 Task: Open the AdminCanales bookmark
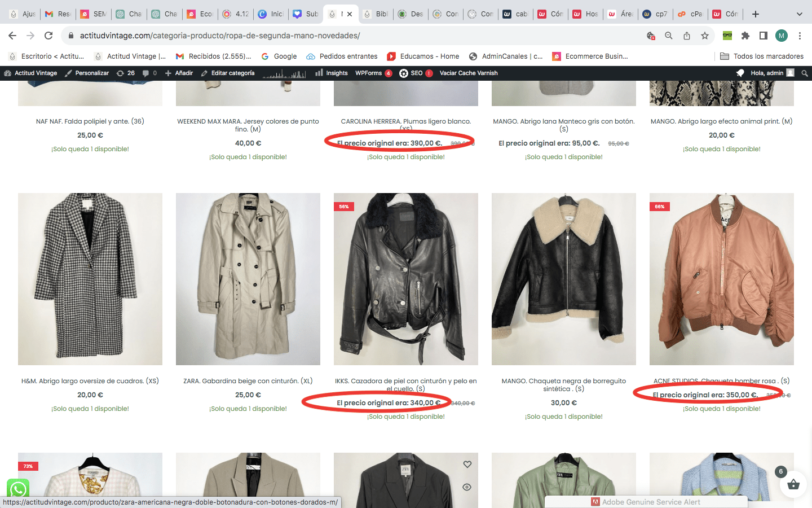(506, 56)
